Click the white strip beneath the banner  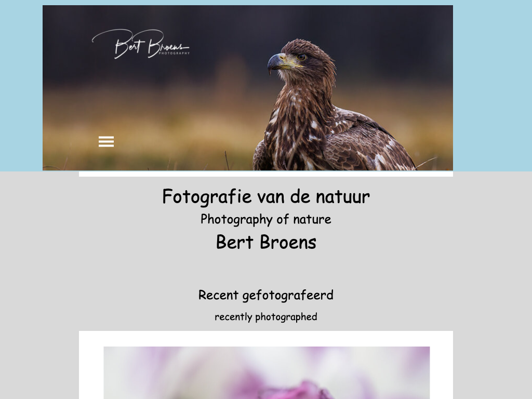(x=266, y=174)
